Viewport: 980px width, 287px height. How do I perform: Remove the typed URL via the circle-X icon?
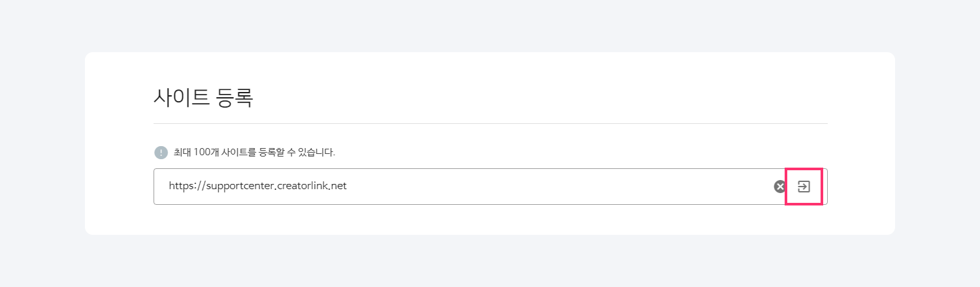click(x=779, y=187)
